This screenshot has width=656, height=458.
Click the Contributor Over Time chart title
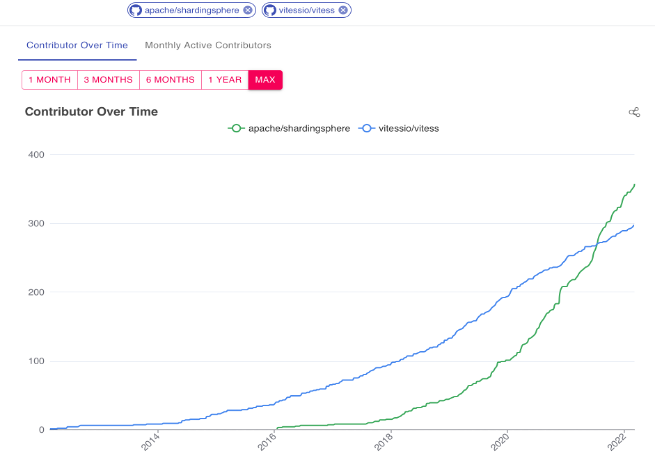click(x=91, y=111)
